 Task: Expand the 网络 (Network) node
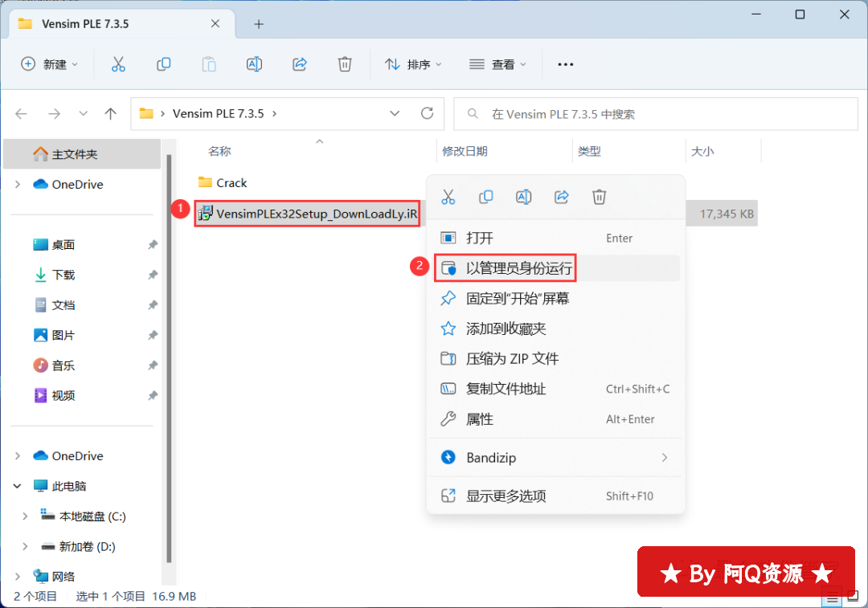[18, 577]
